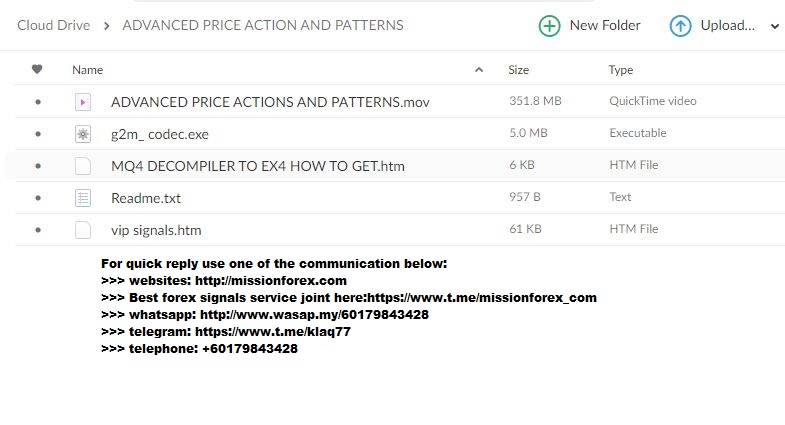Sort the file list by Size column

519,70
